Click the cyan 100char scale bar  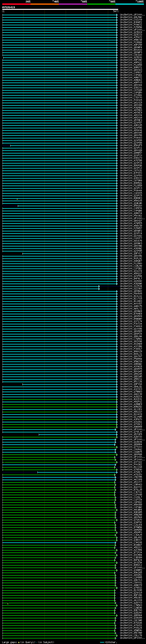[102, 642]
